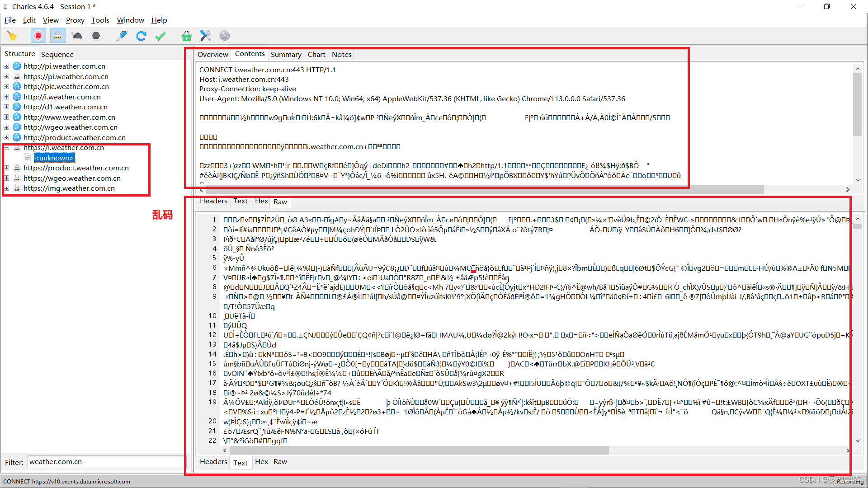Click the green basket icon
This screenshot has height=488, width=868.
186,36
